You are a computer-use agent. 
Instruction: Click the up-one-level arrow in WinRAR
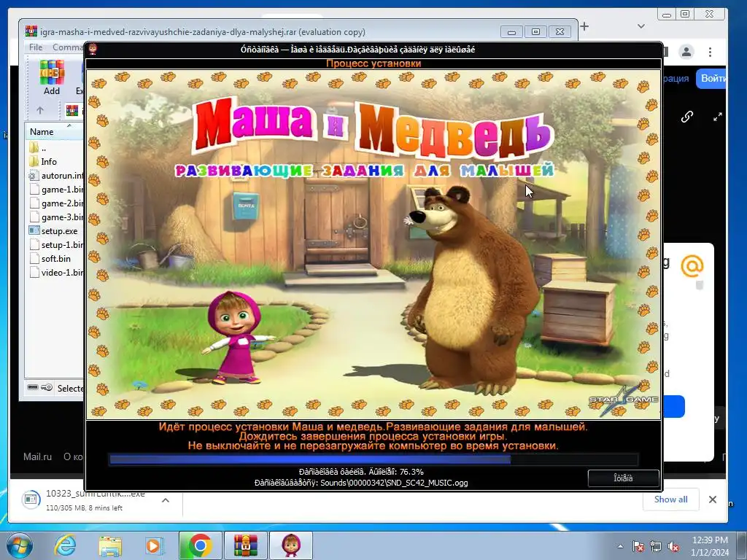pos(40,111)
